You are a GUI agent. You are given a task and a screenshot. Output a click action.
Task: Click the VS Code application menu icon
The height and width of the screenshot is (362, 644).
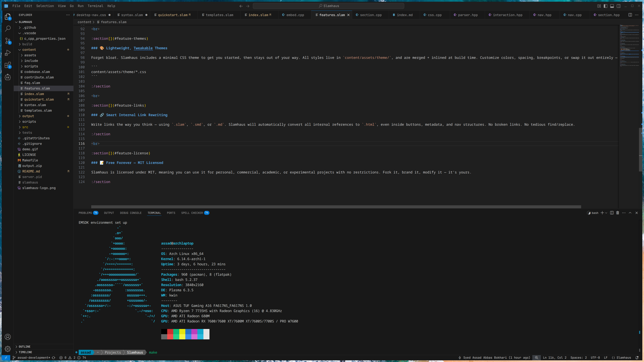[6, 6]
